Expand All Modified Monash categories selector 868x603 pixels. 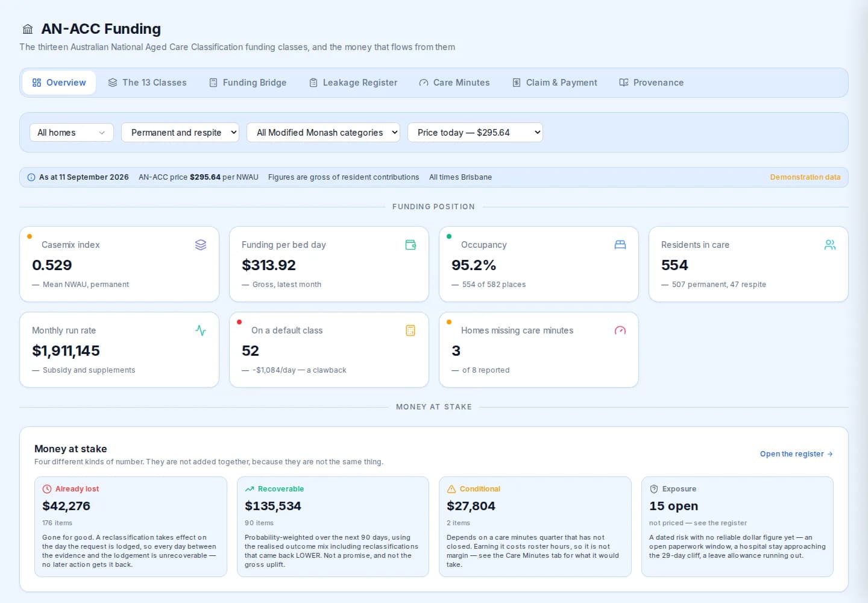point(323,133)
